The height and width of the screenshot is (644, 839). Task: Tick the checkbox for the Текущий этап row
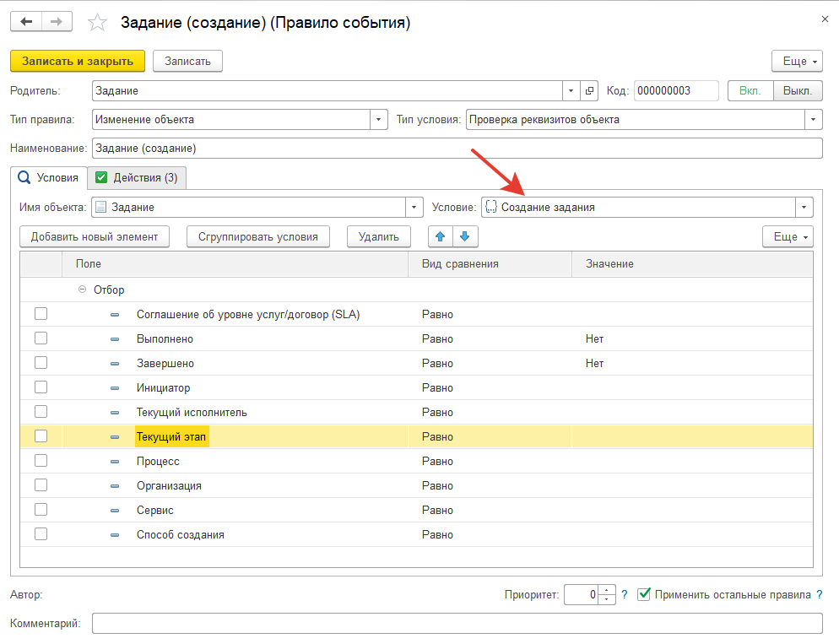(41, 436)
